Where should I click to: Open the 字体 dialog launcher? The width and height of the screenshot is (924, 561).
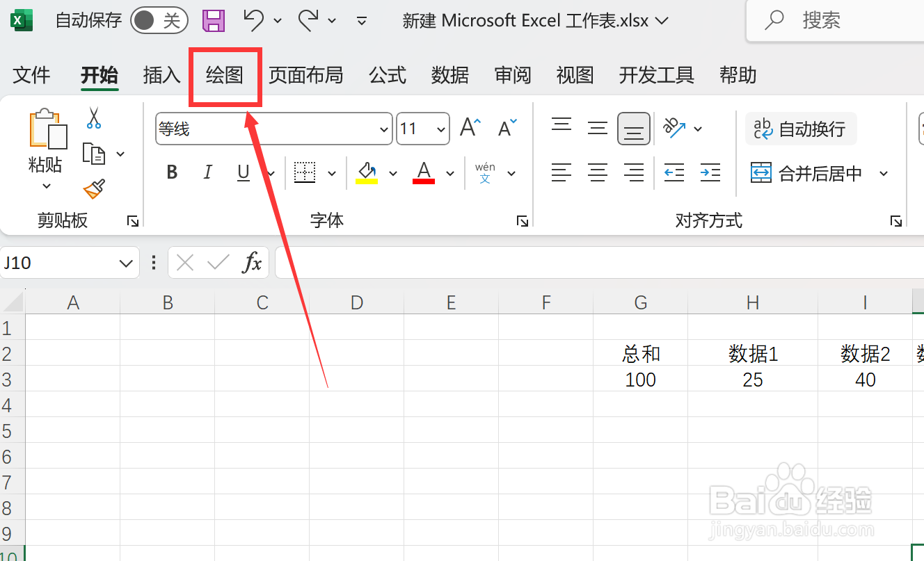pyautogui.click(x=522, y=220)
